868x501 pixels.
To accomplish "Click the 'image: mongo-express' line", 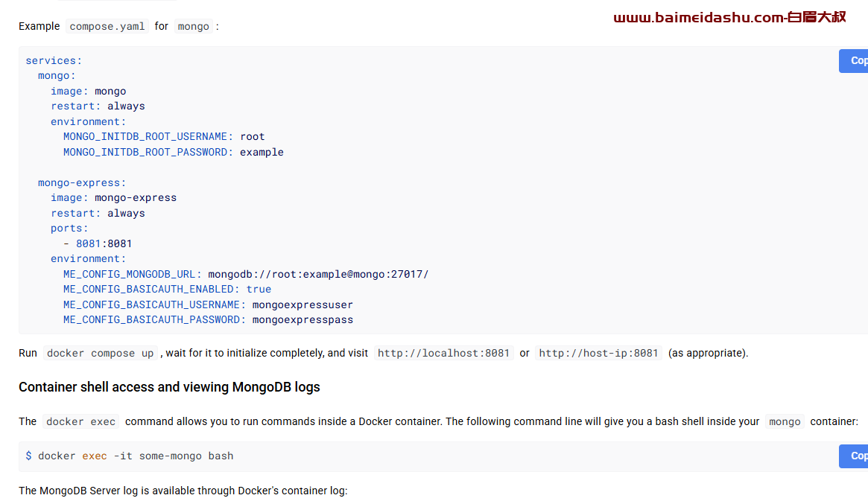I will coord(113,198).
